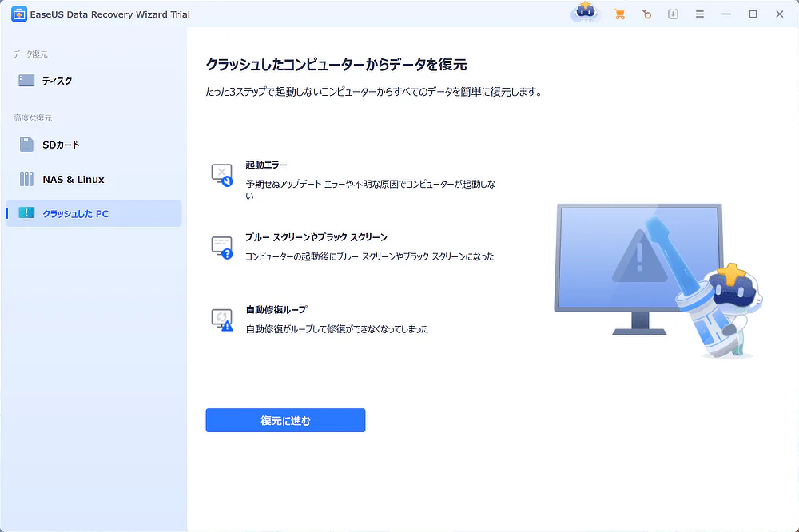799x532 pixels.
Task: Select the Crashed PC sidebar icon
Action: [x=26, y=213]
